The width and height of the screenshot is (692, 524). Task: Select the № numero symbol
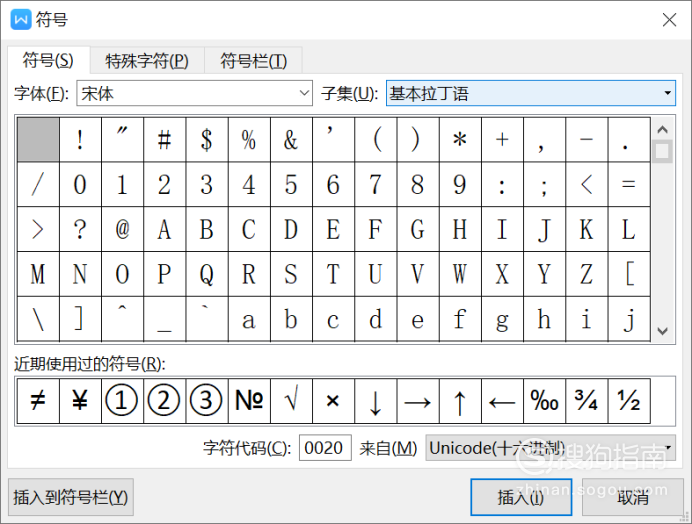coord(249,401)
